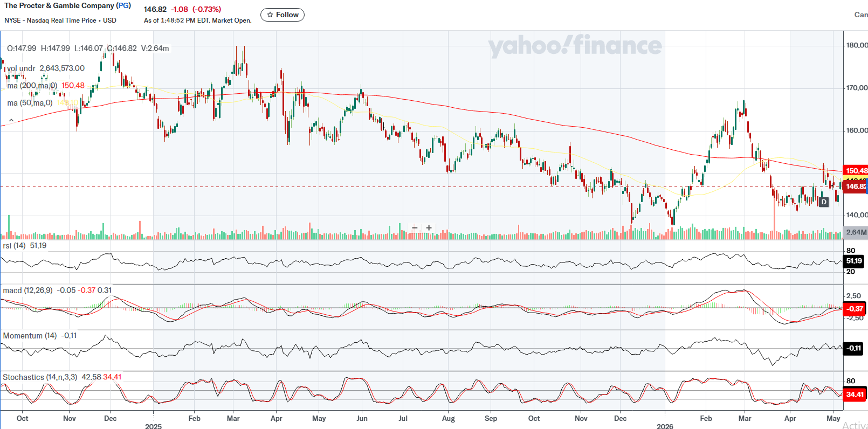This screenshot has height=429, width=868.
Task: Click the Jun label on time axis
Action: [362, 418]
